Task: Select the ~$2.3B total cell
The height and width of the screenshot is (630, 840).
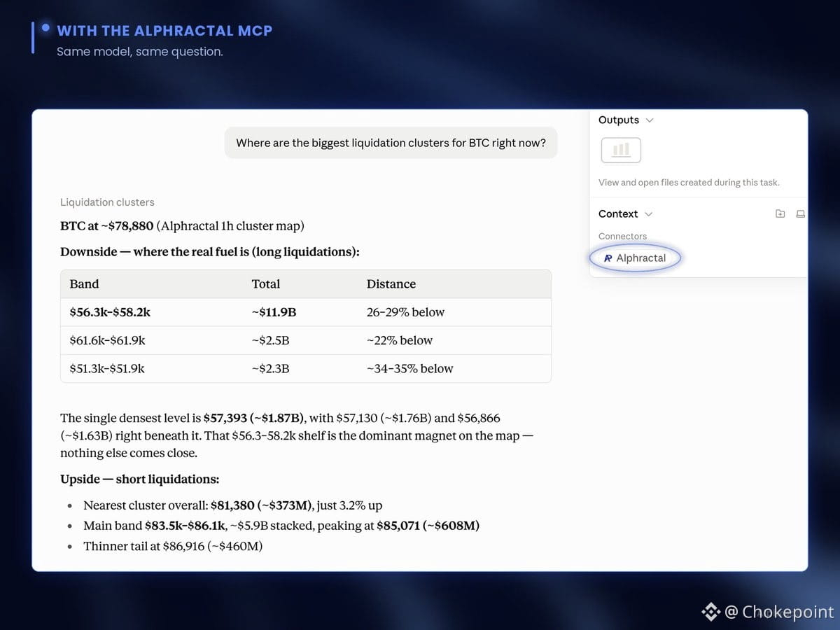Action: [270, 368]
